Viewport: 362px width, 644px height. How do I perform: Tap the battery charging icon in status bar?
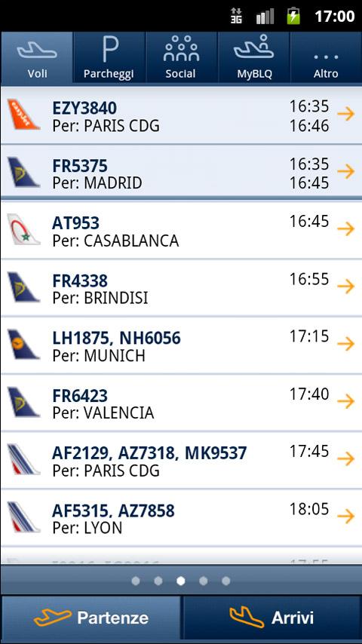pos(293,16)
